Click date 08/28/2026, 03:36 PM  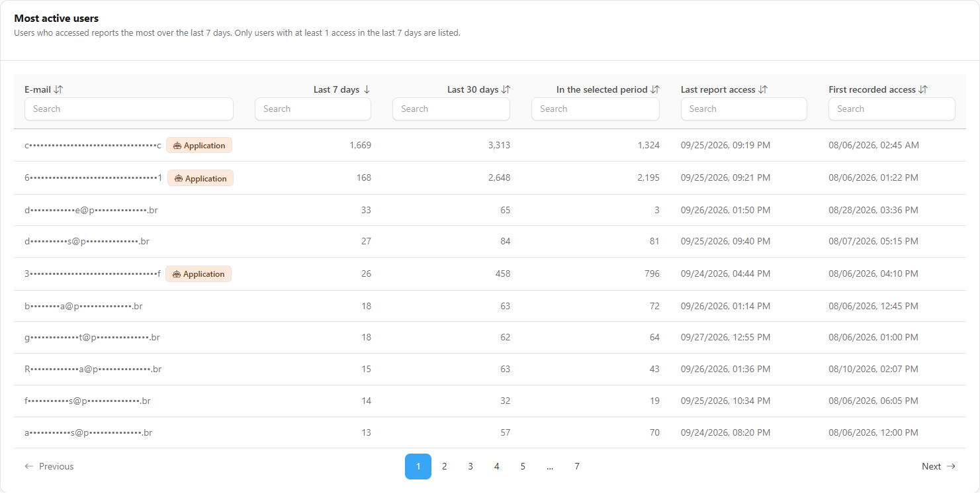pyautogui.click(x=873, y=210)
